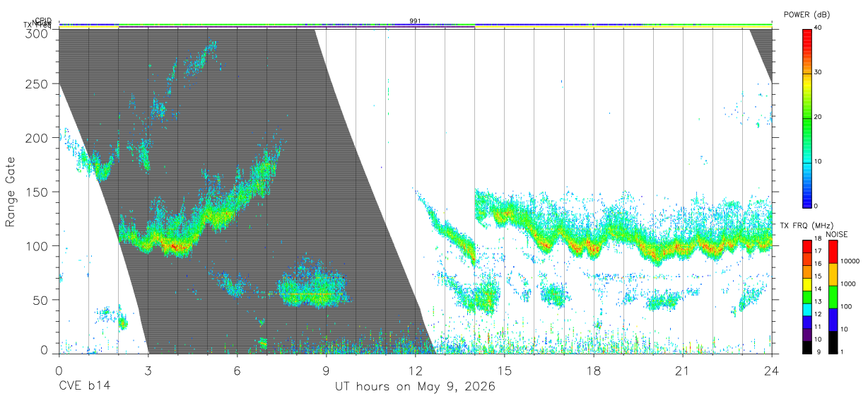Image resolution: width=868 pixels, height=401 pixels.
Task: Select the NOISE legend title
Action: (838, 235)
